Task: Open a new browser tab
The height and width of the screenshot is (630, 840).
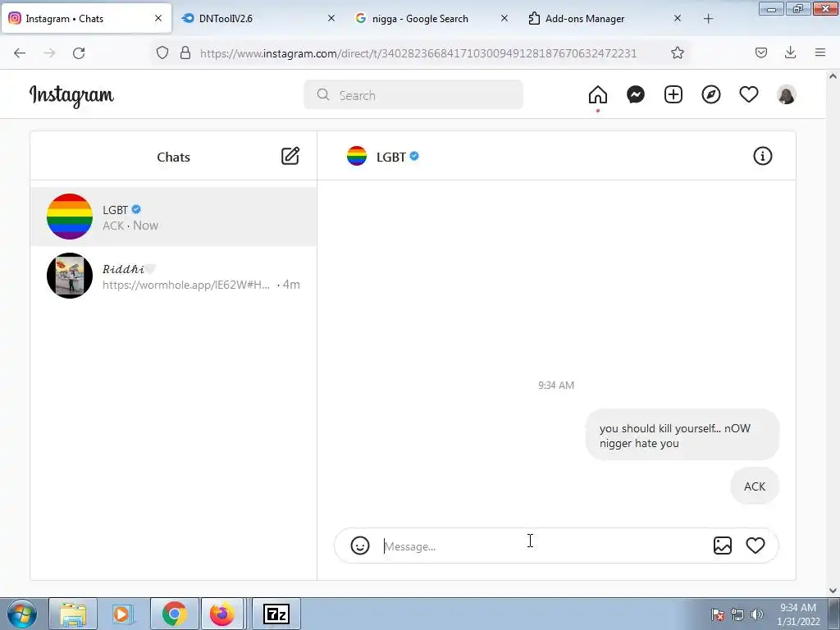Action: pyautogui.click(x=708, y=19)
